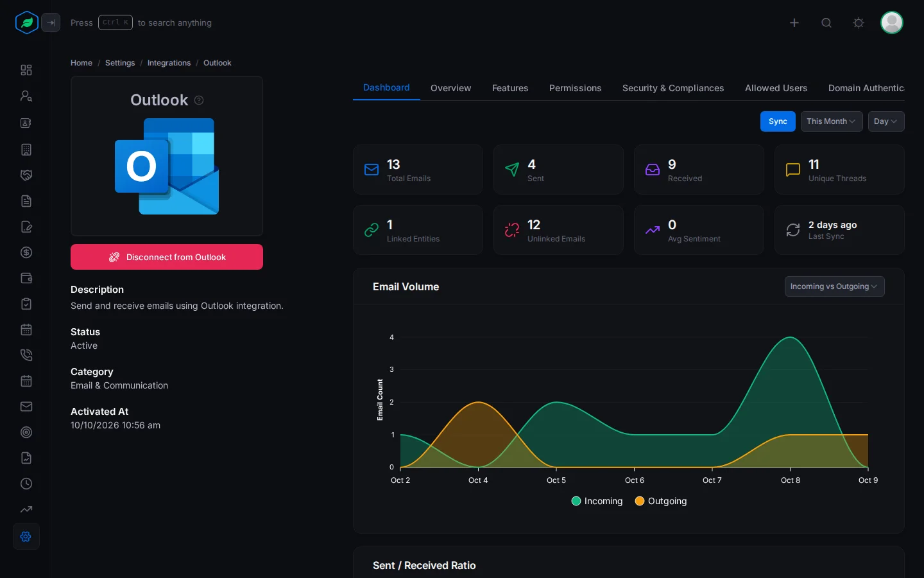Open the mail envelope sidebar icon
Screen dimensions: 924x578
click(x=26, y=407)
